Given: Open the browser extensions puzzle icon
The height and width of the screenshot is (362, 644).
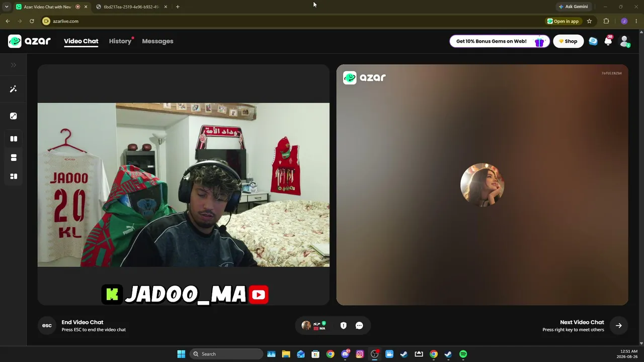Looking at the screenshot, I should (606, 21).
